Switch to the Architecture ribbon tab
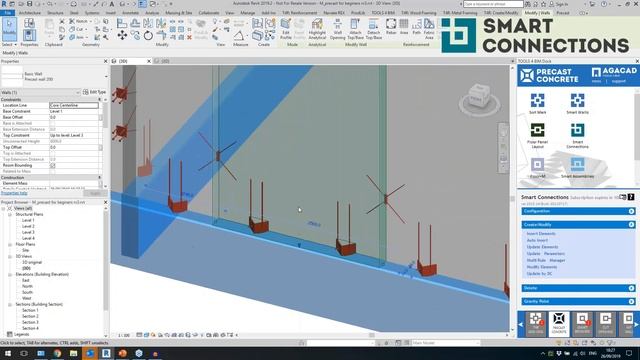 tap(30, 13)
